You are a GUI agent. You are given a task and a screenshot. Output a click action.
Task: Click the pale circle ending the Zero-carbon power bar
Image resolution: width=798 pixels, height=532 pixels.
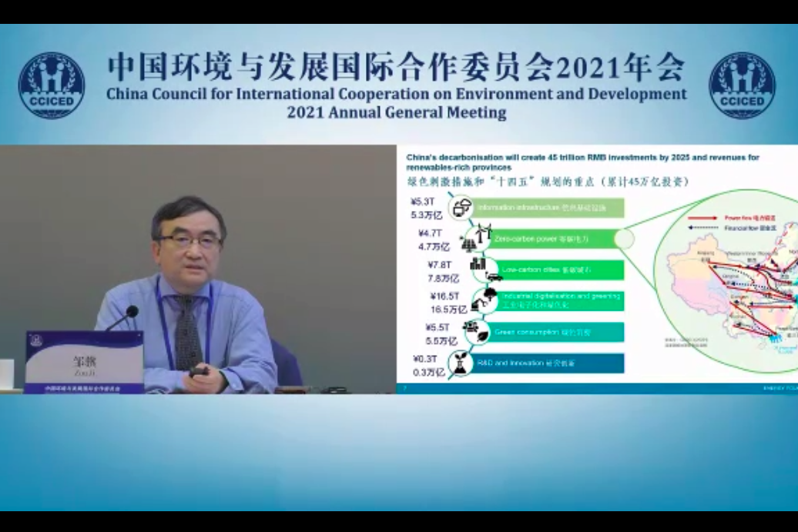[625, 239]
